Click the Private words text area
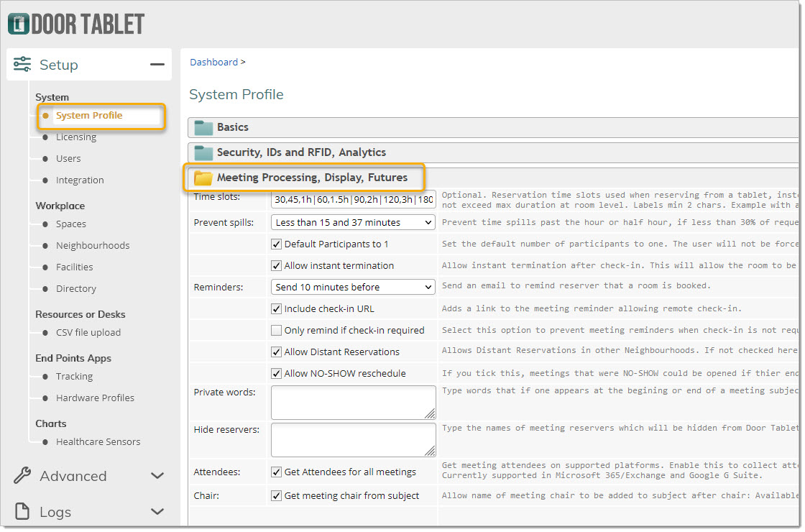 (353, 403)
